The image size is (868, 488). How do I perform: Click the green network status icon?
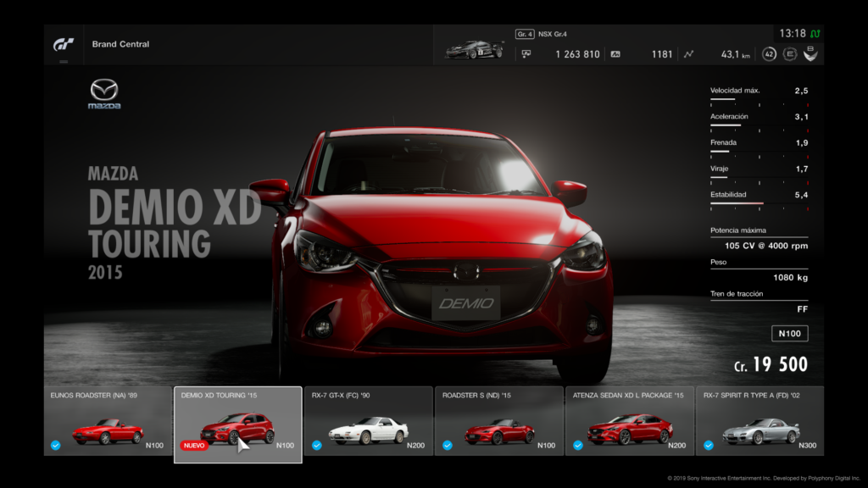coord(815,34)
